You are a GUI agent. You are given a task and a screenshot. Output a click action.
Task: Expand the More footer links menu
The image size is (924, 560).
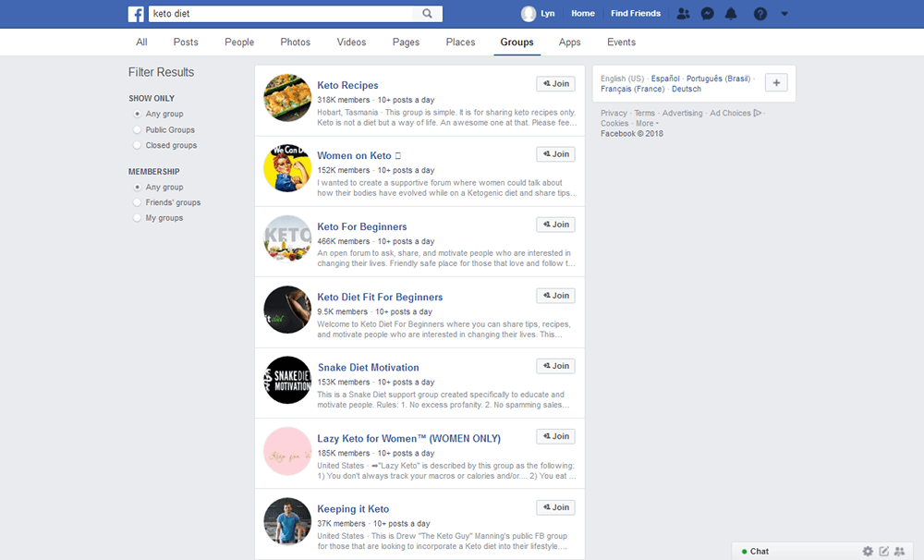[647, 123]
